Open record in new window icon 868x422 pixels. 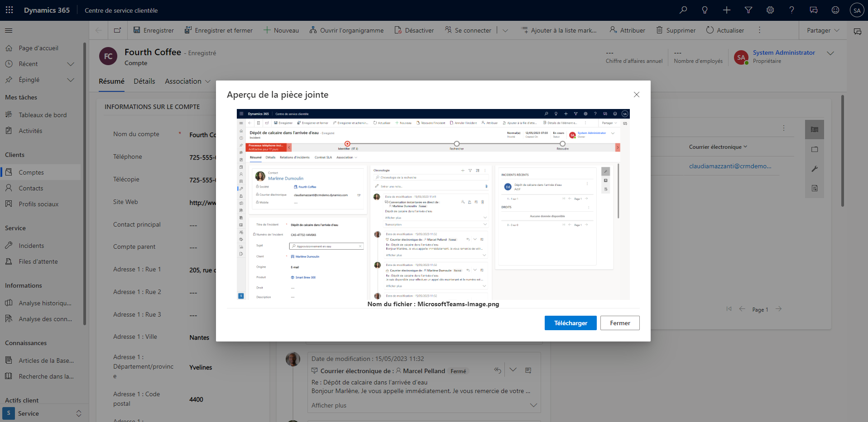117,30
